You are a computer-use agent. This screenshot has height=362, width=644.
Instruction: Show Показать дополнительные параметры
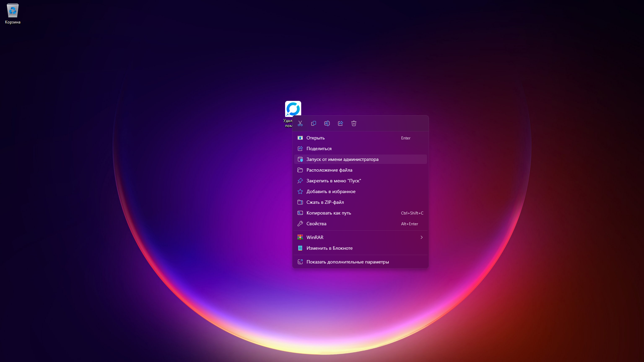click(x=347, y=262)
